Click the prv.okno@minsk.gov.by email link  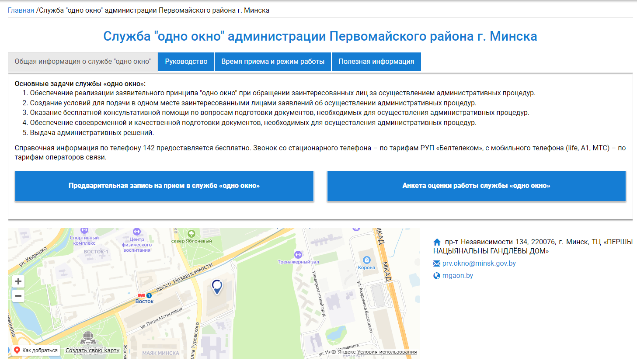point(479,263)
